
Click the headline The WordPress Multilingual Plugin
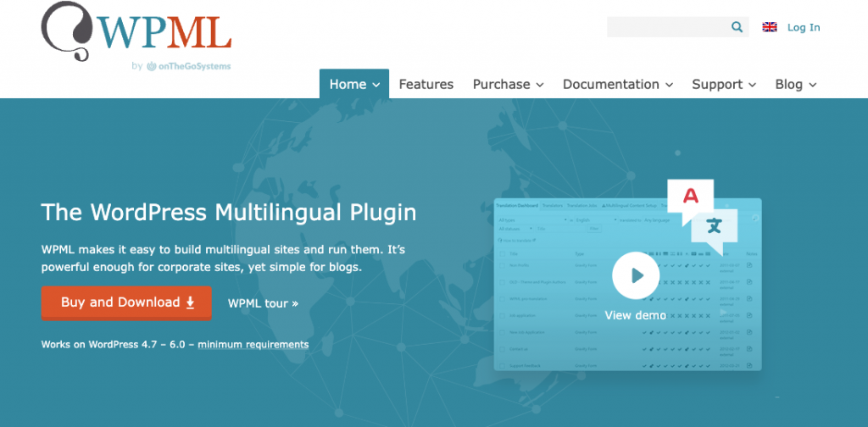pyautogui.click(x=229, y=213)
